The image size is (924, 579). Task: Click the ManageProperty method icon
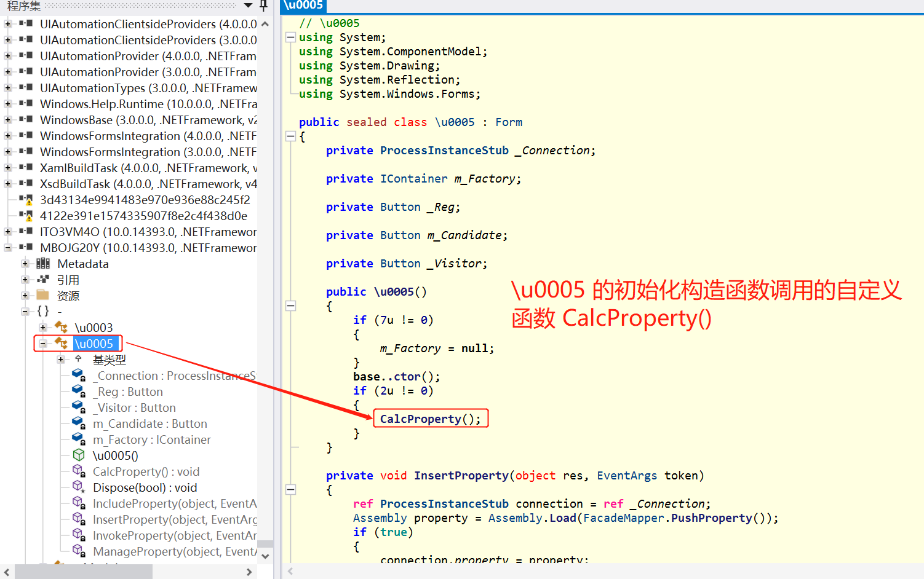point(79,551)
